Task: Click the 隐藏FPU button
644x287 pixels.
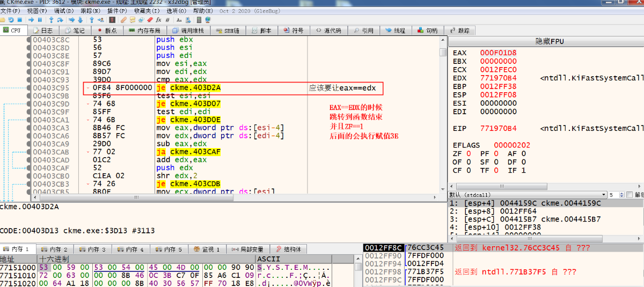Action: (x=546, y=41)
